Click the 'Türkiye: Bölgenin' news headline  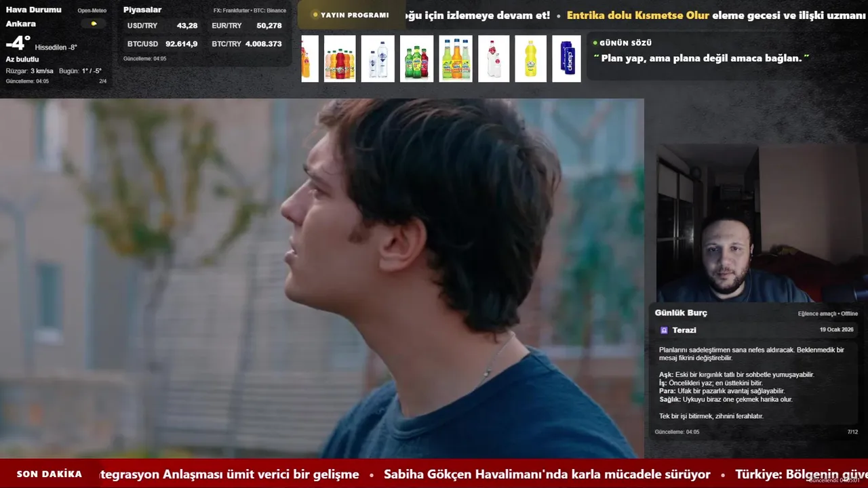click(x=802, y=474)
